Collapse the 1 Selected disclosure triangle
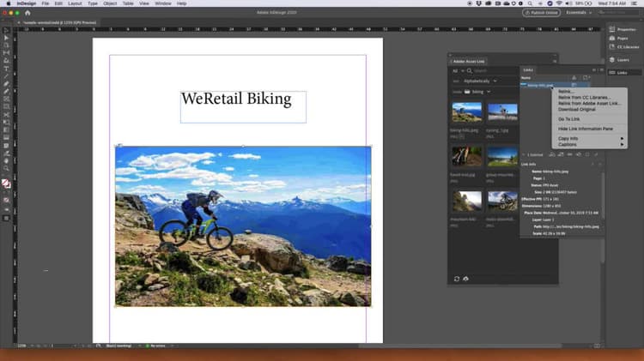The width and height of the screenshot is (644, 361). 523,155
